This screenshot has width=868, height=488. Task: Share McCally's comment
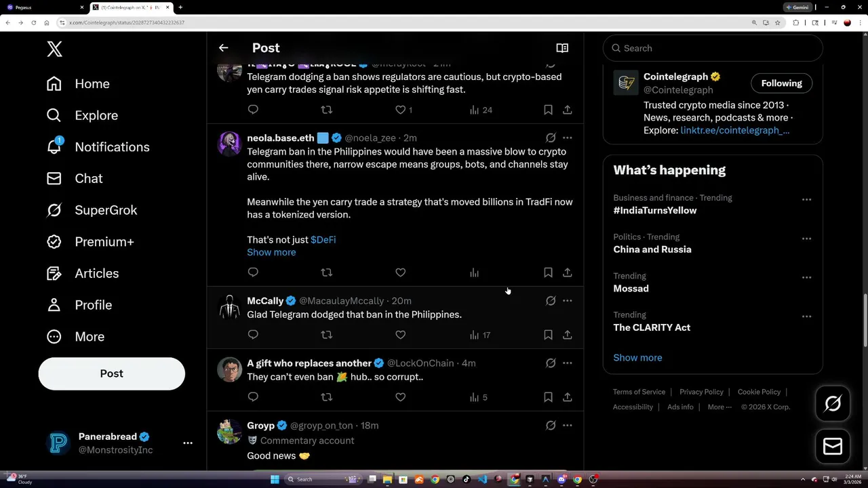coord(567,335)
